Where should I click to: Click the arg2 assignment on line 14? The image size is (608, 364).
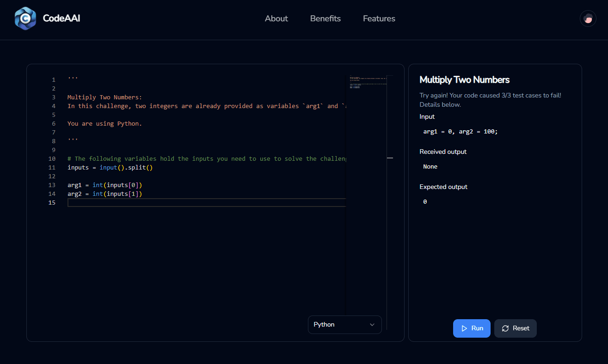pyautogui.click(x=104, y=194)
